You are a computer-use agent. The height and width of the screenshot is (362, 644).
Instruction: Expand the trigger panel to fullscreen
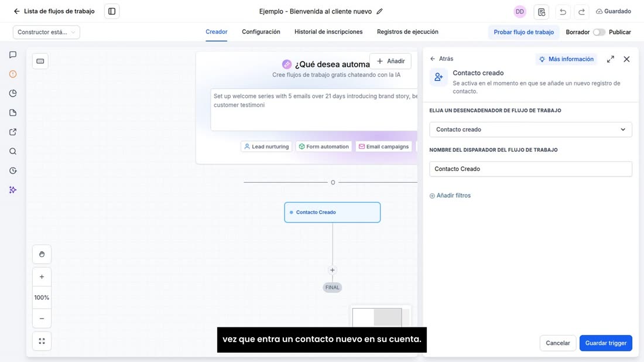(610, 59)
